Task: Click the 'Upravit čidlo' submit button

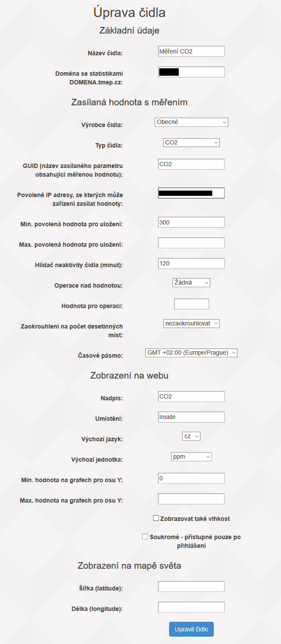Action: pos(191,629)
